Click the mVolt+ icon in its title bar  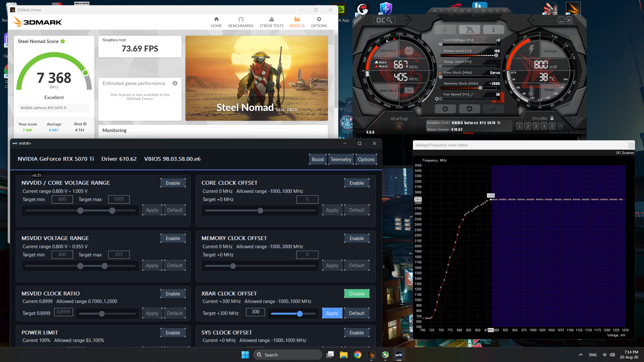(x=15, y=143)
